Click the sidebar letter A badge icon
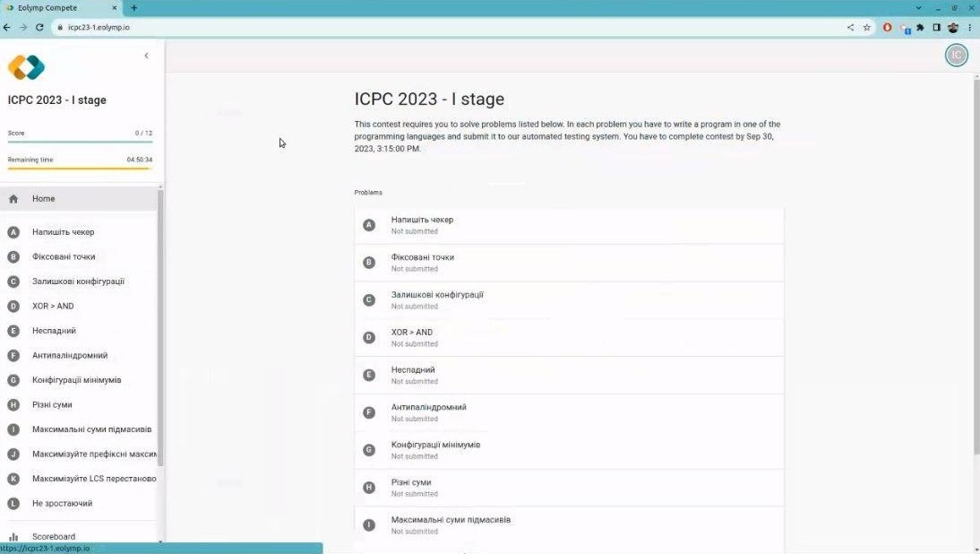980x554 pixels. [13, 232]
